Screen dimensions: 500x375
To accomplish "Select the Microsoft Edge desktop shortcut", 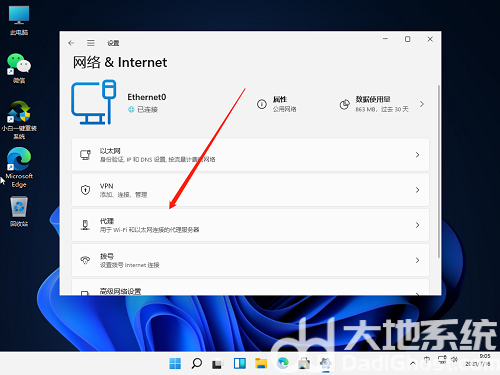I will 19,167.
